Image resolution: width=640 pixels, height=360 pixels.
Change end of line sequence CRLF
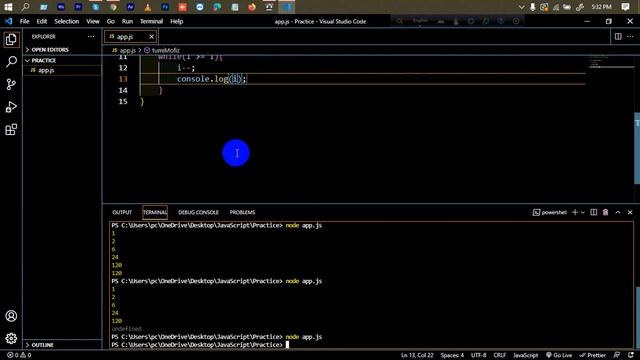500,355
